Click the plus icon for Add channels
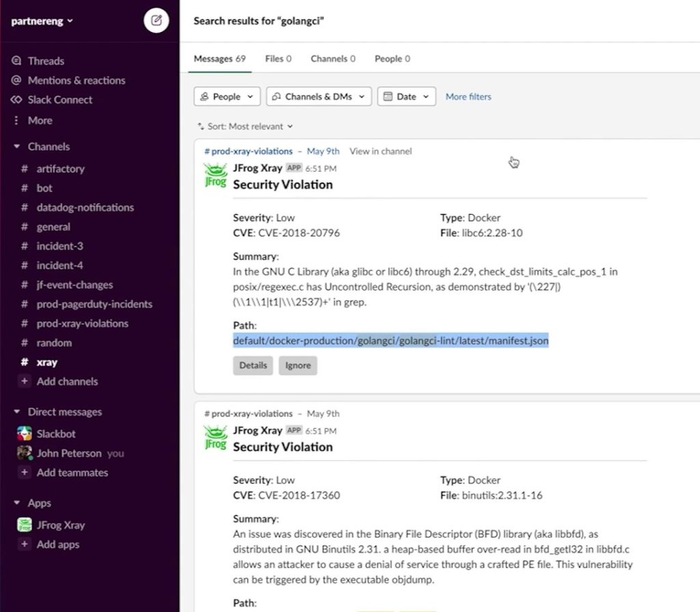The image size is (700, 612). click(25, 382)
